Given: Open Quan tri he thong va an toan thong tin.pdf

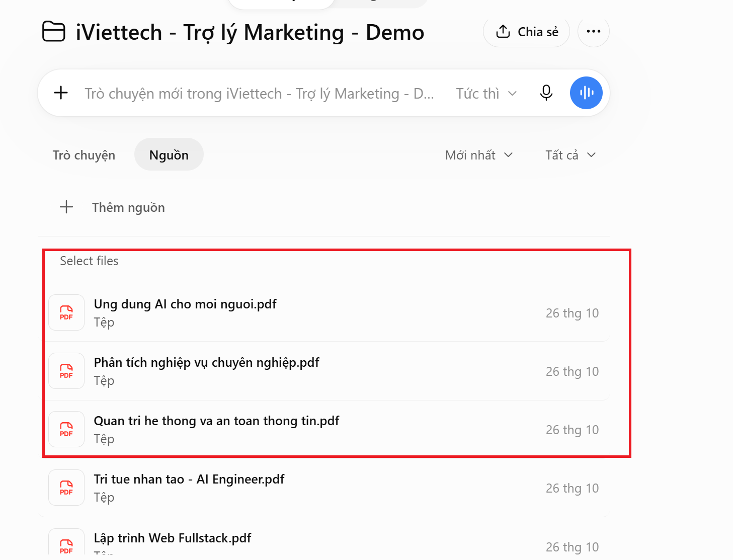Looking at the screenshot, I should click(216, 421).
